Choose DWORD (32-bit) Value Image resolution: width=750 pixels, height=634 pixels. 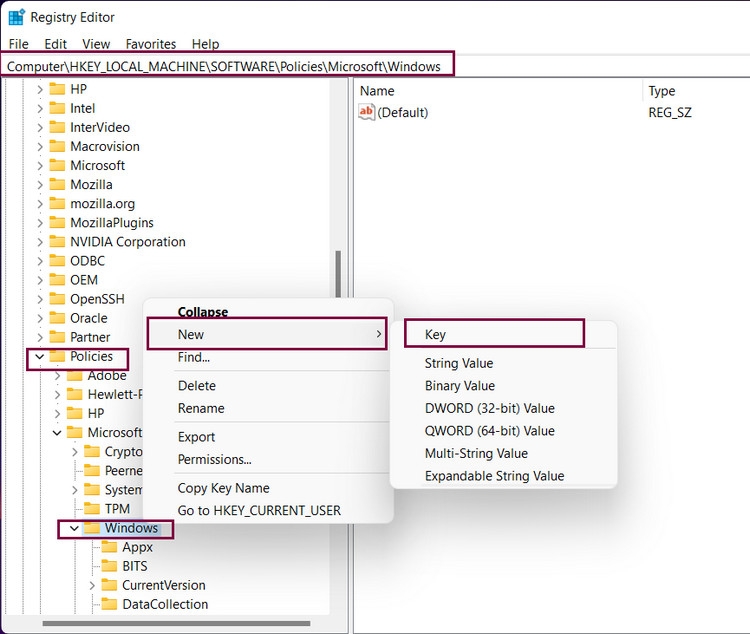point(503,408)
